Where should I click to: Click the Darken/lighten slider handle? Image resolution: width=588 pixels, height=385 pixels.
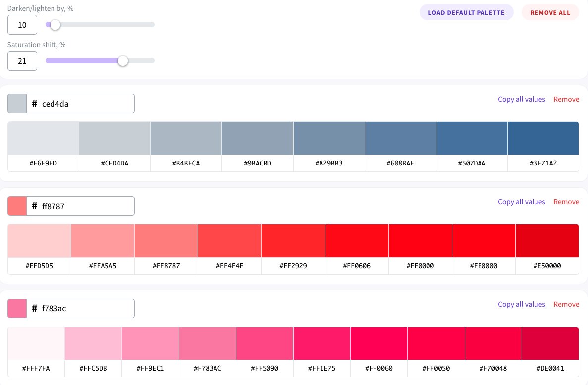55,25
